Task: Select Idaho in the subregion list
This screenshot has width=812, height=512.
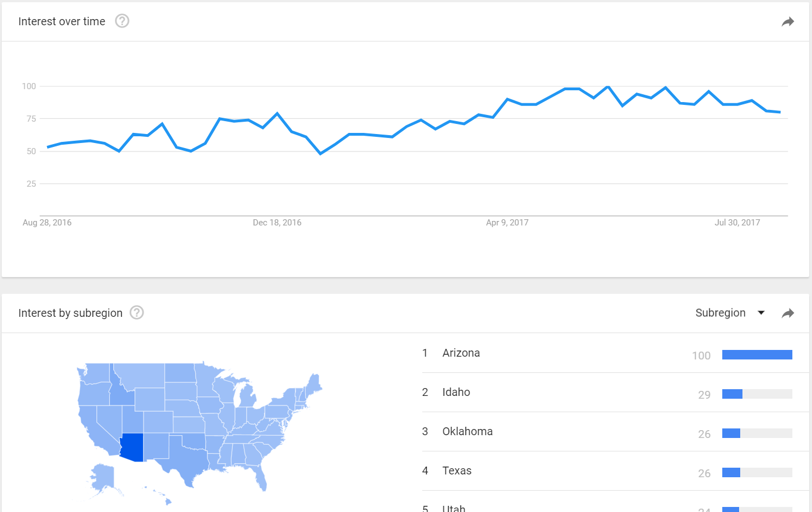Action: (456, 392)
